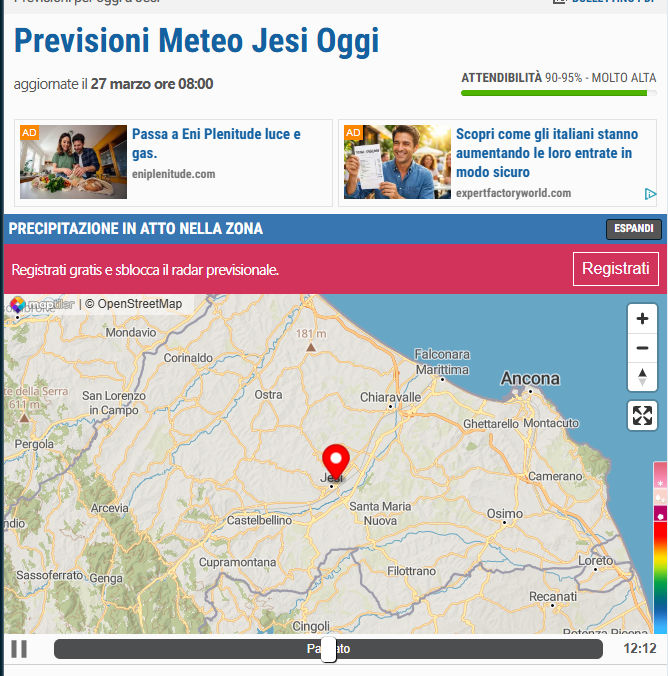Reset map bearing with compass button

point(642,377)
